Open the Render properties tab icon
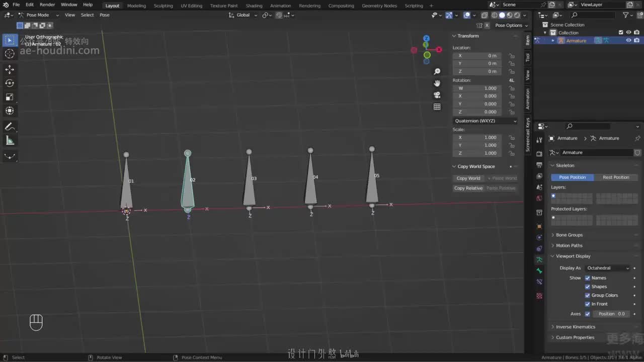 (x=539, y=153)
